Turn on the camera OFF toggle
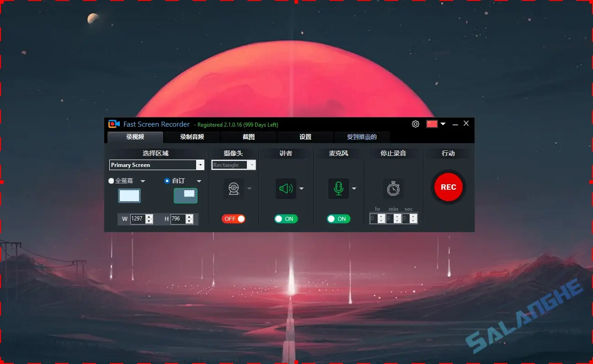The width and height of the screenshot is (593, 364). click(x=234, y=219)
